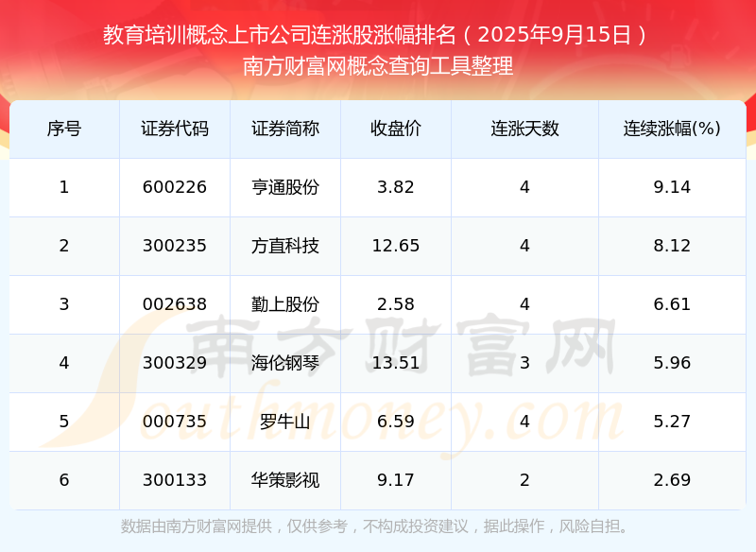Click consecutive days value 2 for 华策影视

[x=524, y=480]
